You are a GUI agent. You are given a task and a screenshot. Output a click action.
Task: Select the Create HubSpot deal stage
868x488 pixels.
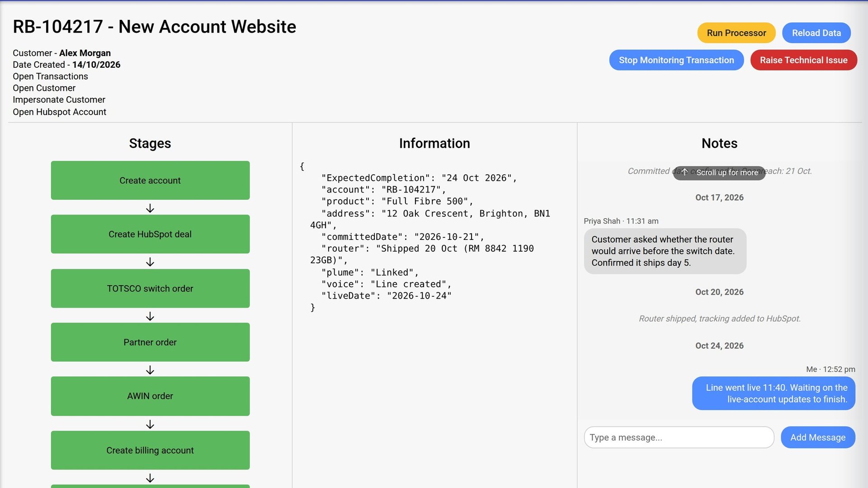coord(150,234)
